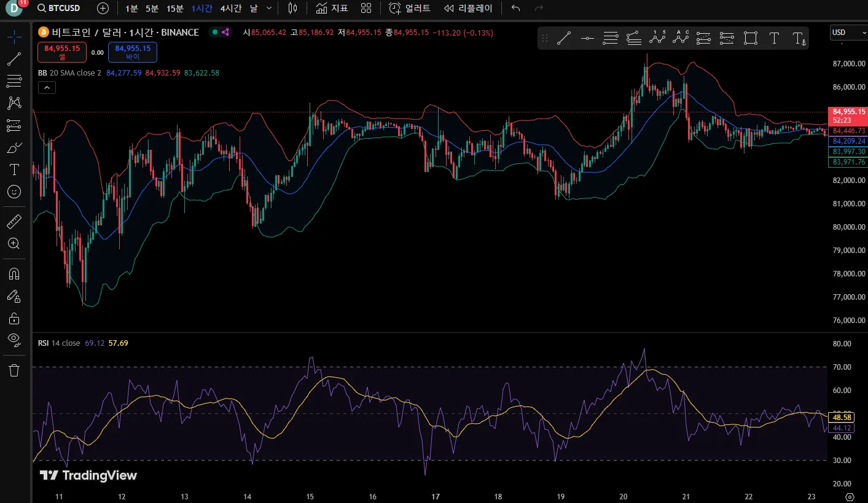This screenshot has width=868, height=503.
Task: Switch to the 15분 timeframe
Action: point(175,9)
